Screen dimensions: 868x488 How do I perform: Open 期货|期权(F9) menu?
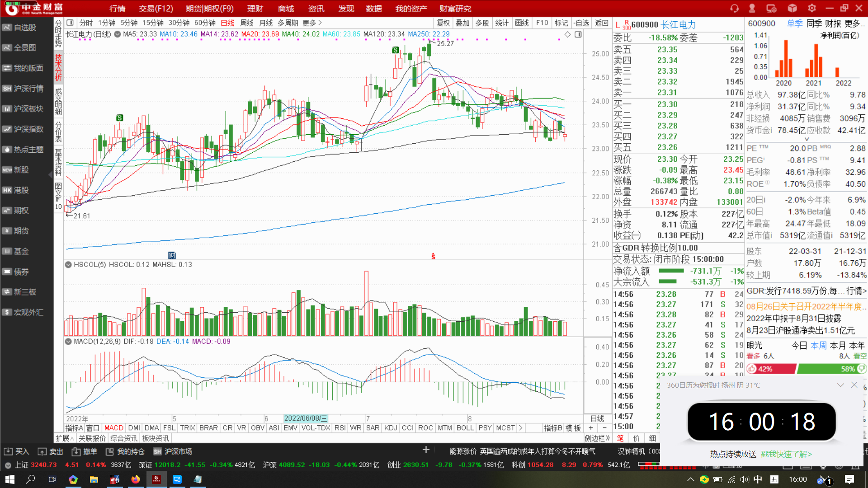pyautogui.click(x=210, y=9)
